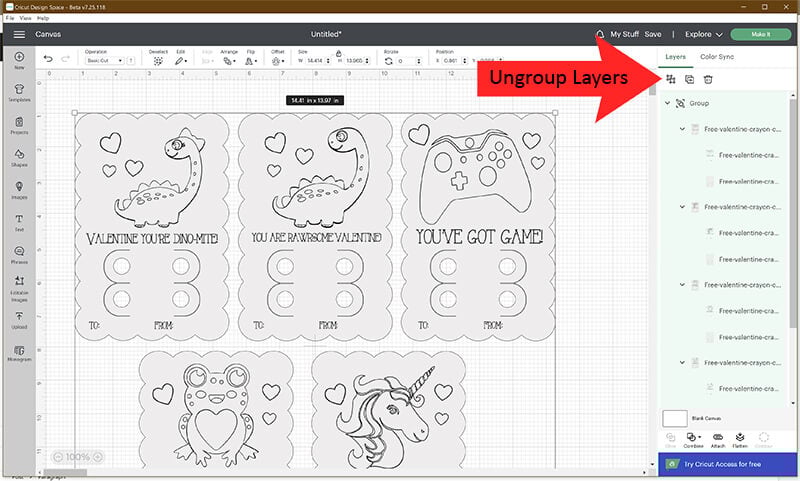Open the Offset dropdown
The height and width of the screenshot is (481, 800).
pyautogui.click(x=278, y=61)
